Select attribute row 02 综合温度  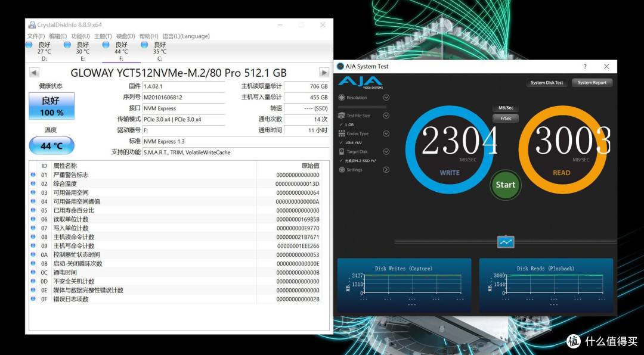pyautogui.click(x=176, y=184)
